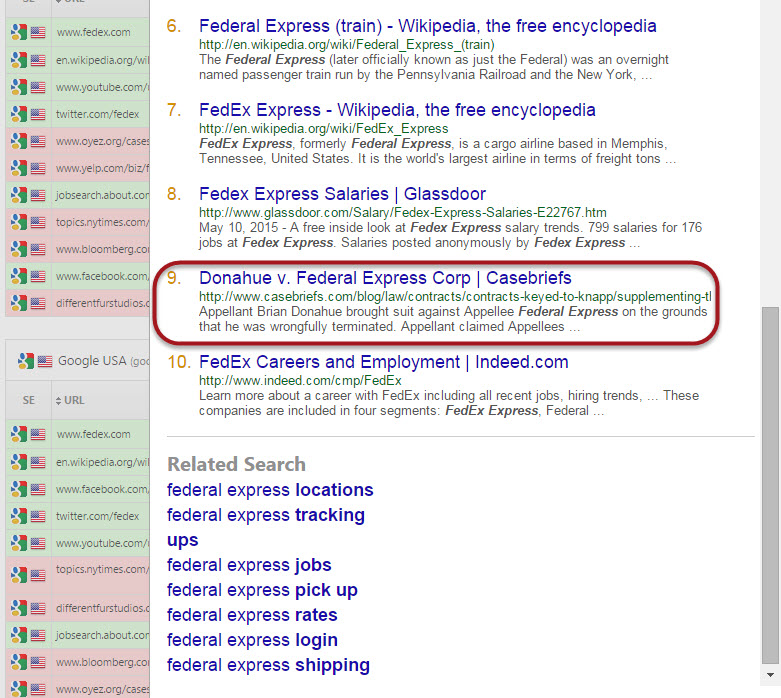Select related search 'ups'
This screenshot has height=698, width=781.
182,541
